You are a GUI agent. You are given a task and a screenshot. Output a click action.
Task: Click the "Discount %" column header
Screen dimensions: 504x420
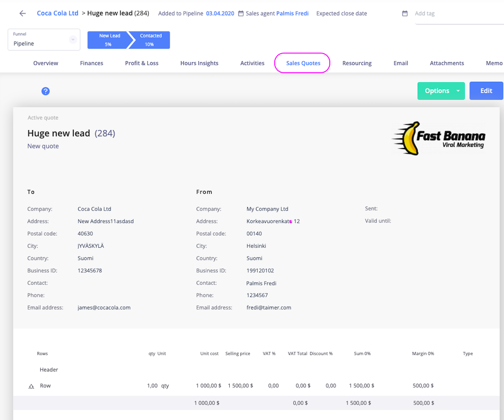321,354
